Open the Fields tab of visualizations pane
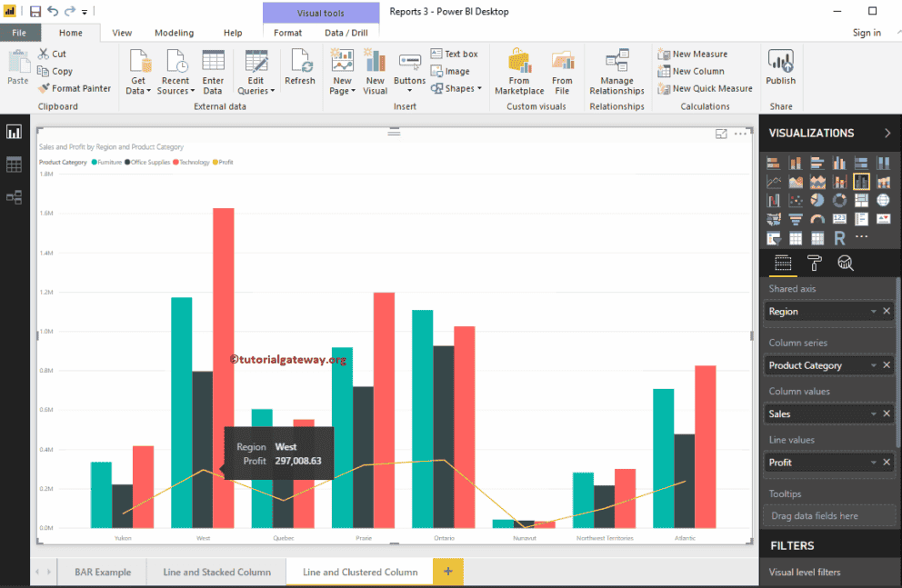Viewport: 902px width, 588px height. pos(783,264)
